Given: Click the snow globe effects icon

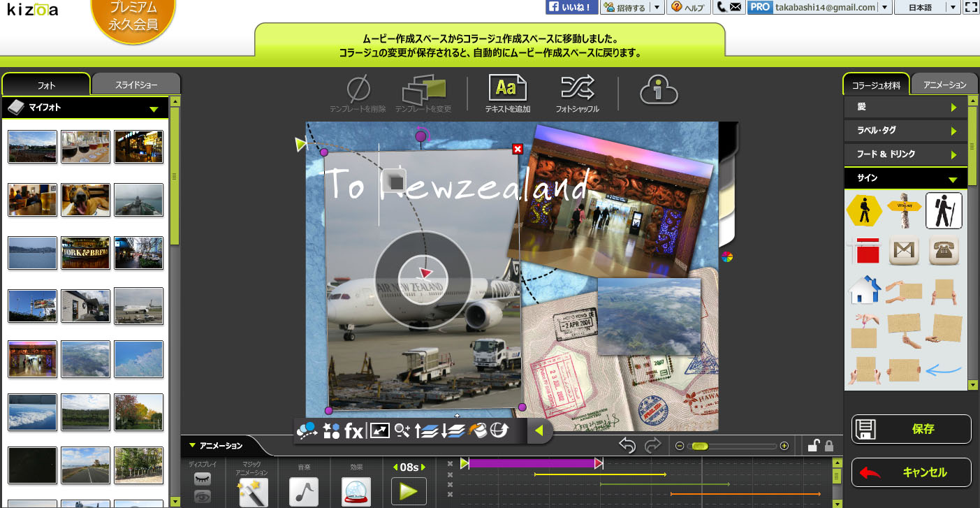Looking at the screenshot, I should [356, 491].
